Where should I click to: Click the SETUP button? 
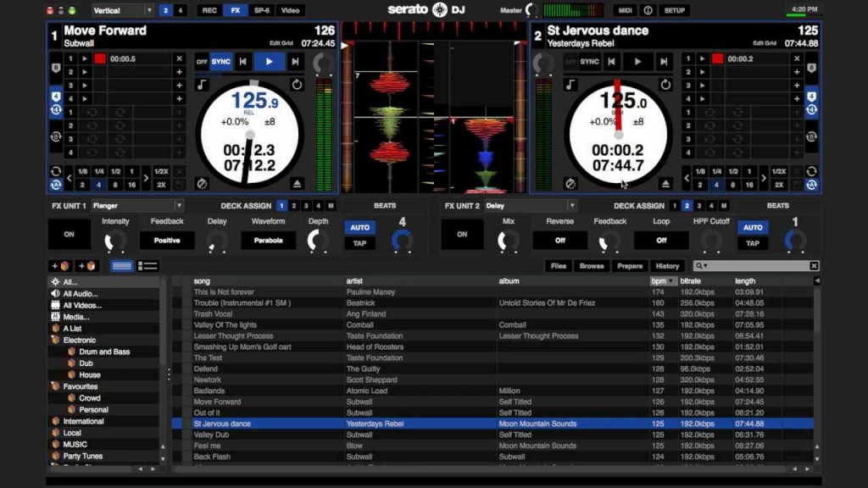[675, 10]
